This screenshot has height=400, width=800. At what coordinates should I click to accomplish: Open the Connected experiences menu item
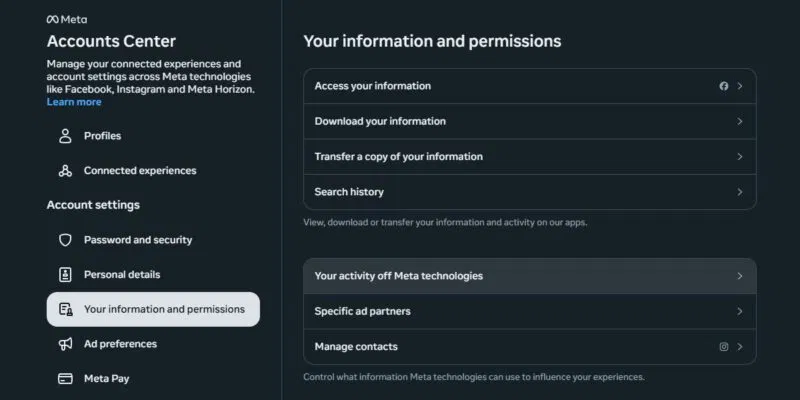pos(140,171)
